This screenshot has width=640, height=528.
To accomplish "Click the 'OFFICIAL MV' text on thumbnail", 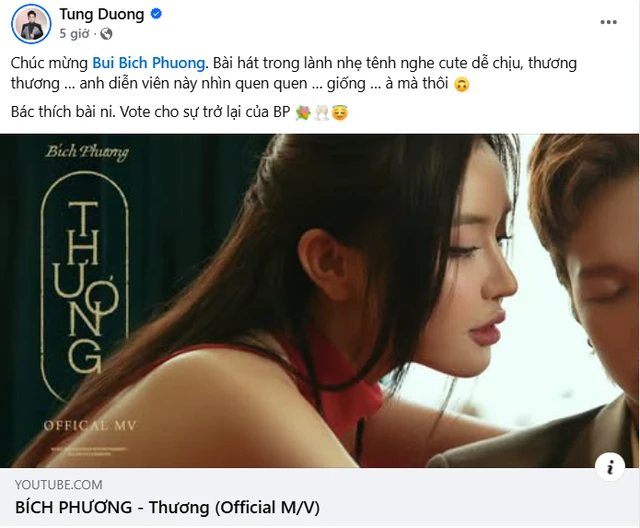I will (x=90, y=426).
